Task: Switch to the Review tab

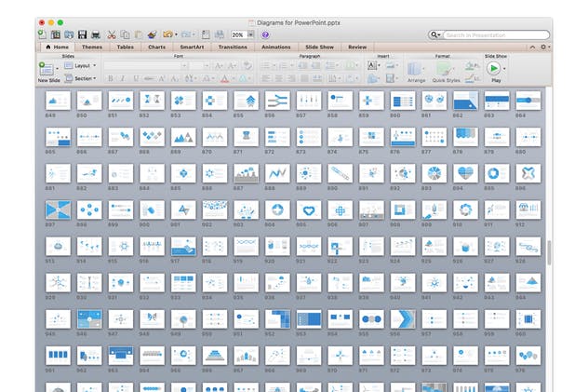Action: pyautogui.click(x=357, y=47)
